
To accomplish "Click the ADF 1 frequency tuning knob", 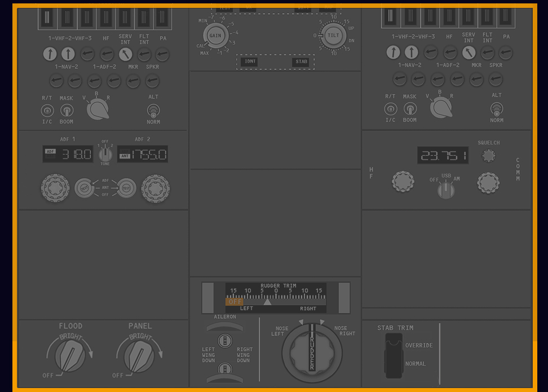I will click(x=55, y=188).
